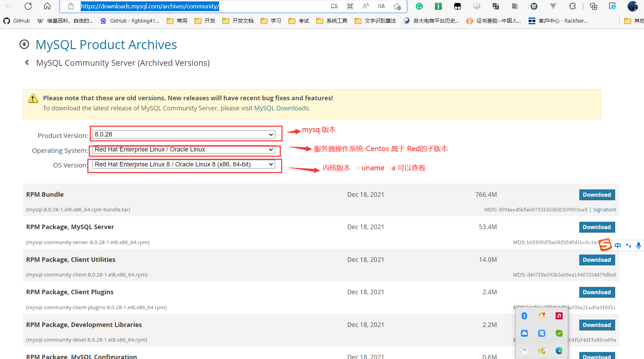The image size is (644, 359).
Task: Open the 文字识别算法 bookmarks folder
Action: tap(375, 21)
